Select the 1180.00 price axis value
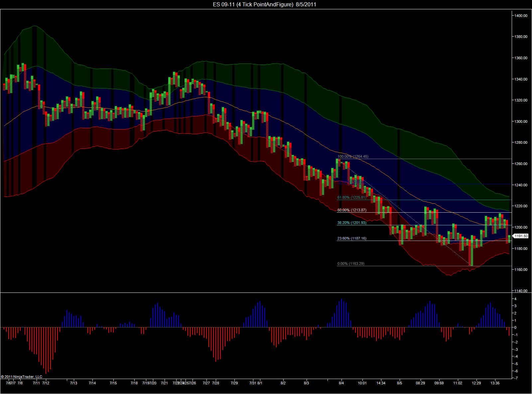The width and height of the screenshot is (532, 394). coord(521,249)
